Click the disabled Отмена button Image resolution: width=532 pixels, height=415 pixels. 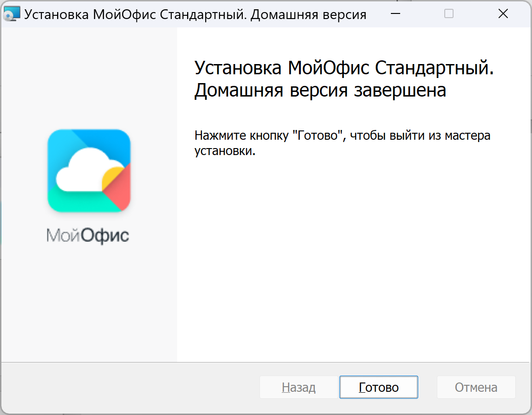(476, 388)
